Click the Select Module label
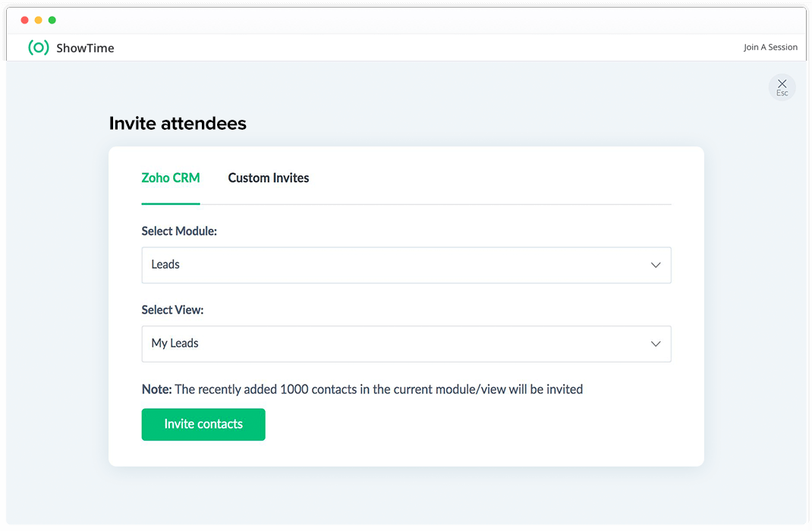 [x=179, y=231]
